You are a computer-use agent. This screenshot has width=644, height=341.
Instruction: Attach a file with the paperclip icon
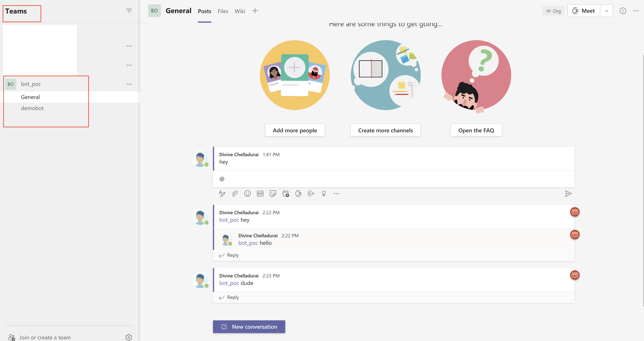(x=235, y=193)
